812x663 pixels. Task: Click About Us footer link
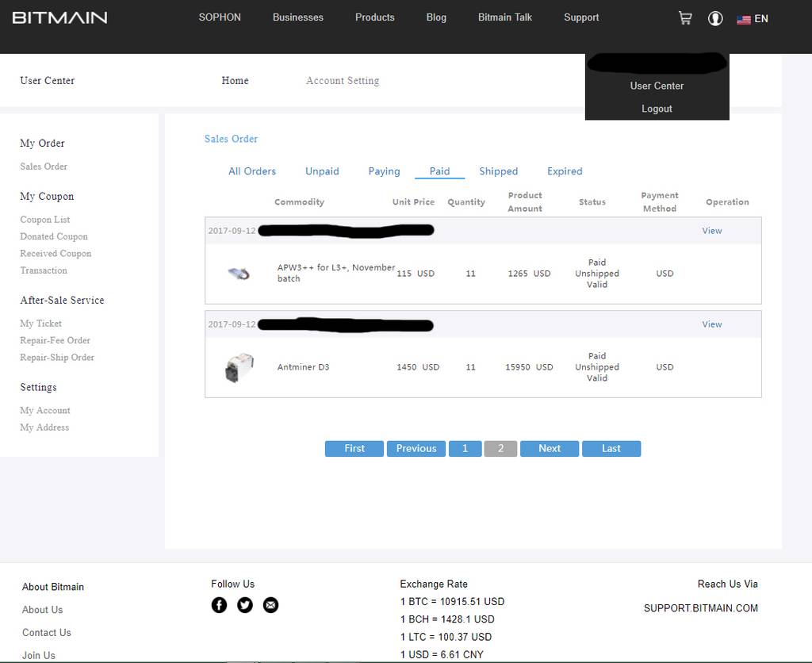coord(43,610)
